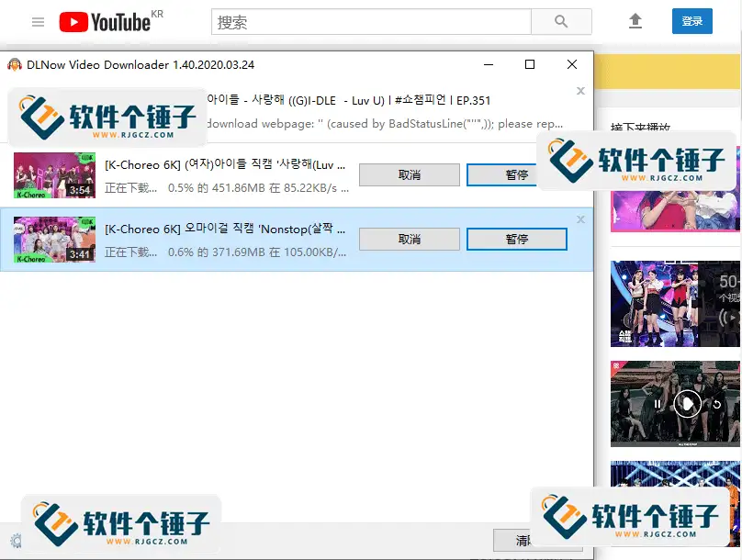
Task: Click the search magnifier icon
Action: [x=561, y=21]
